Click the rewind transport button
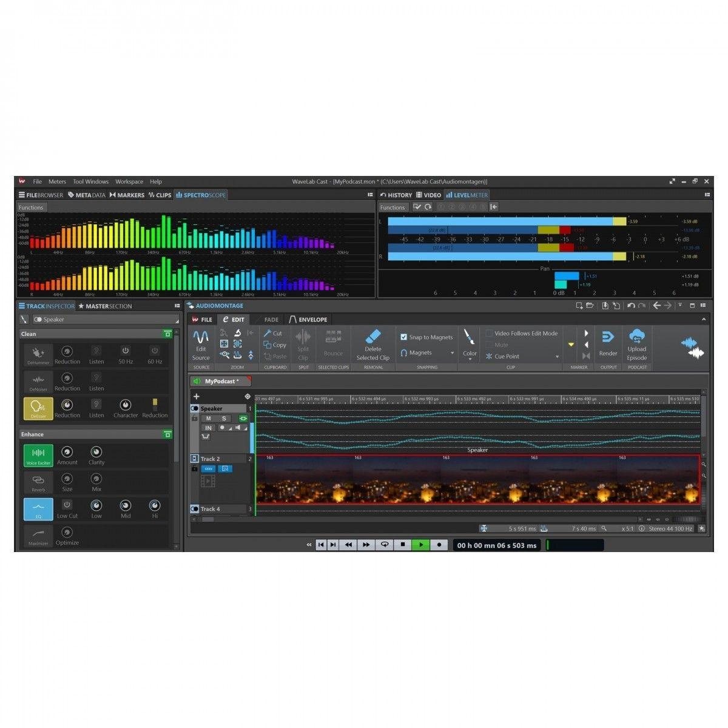 pos(348,545)
